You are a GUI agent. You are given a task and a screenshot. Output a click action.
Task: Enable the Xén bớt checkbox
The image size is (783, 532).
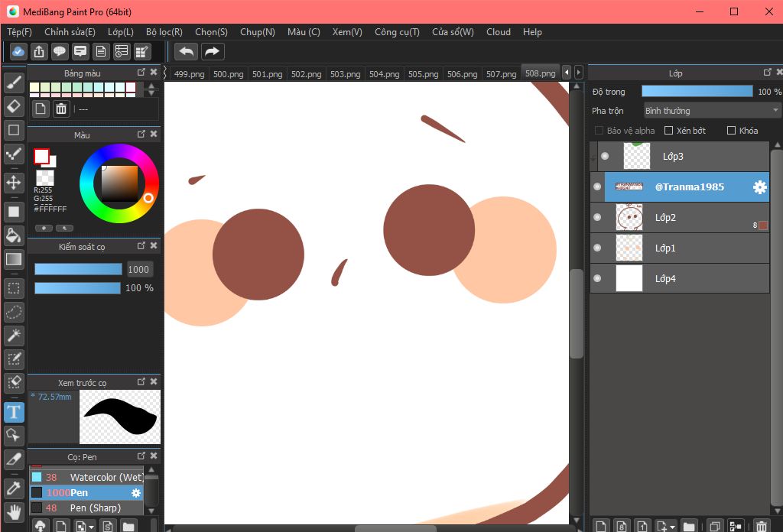pyautogui.click(x=668, y=131)
